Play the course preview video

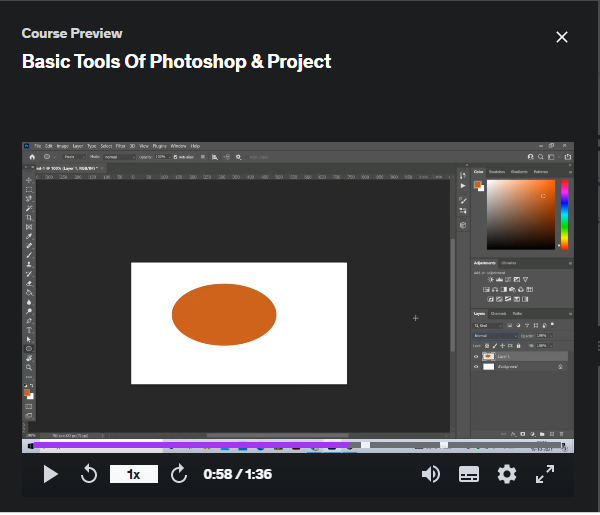50,474
